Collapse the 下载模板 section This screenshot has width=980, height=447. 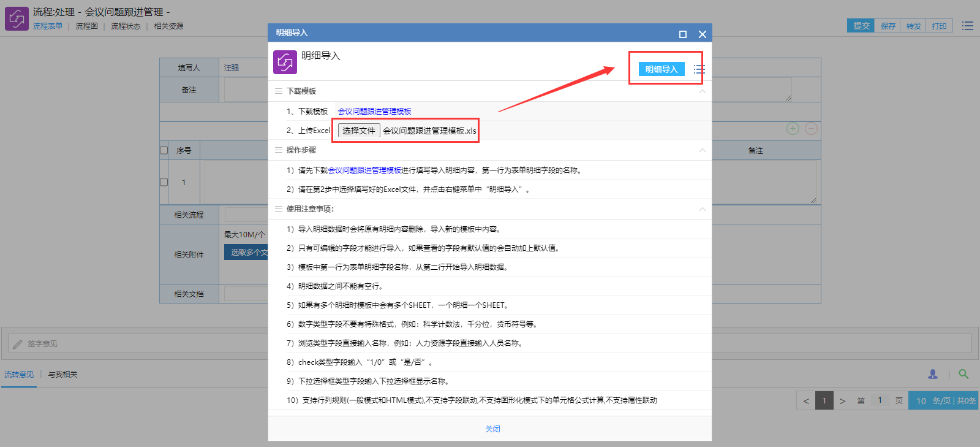pos(703,91)
